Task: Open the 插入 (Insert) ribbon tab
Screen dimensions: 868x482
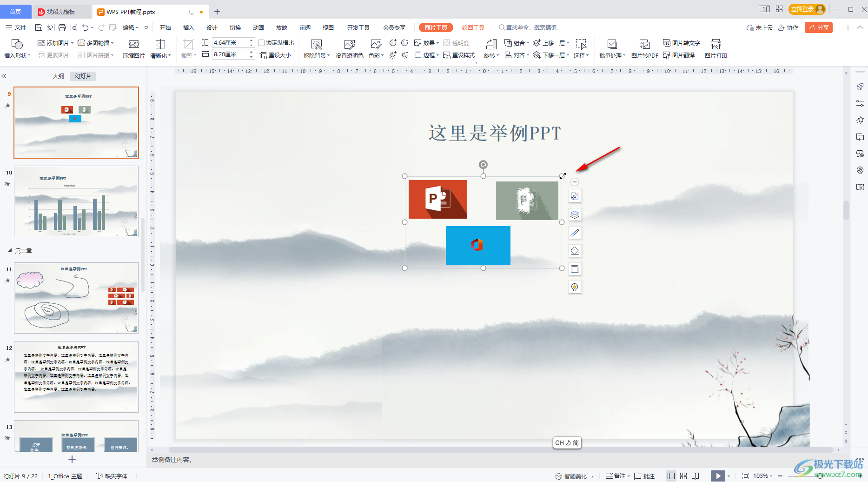Action: pos(188,27)
